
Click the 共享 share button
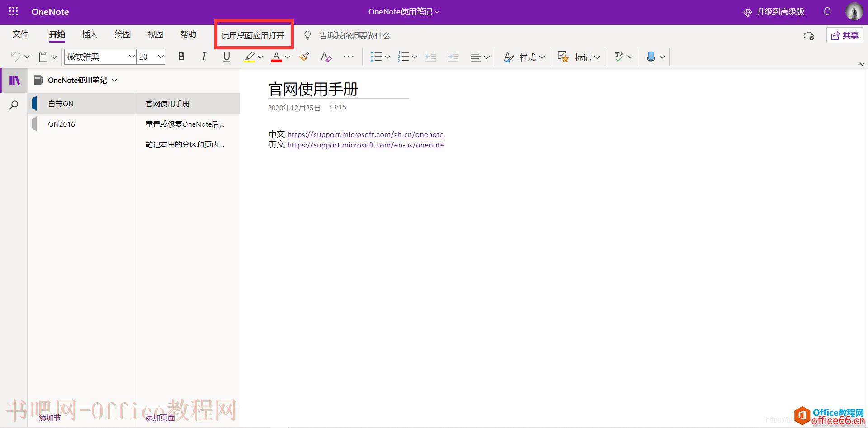click(845, 35)
